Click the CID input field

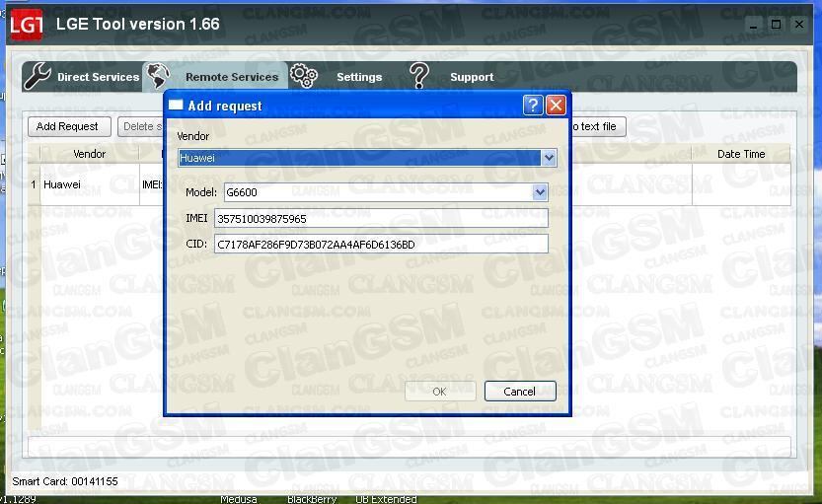pyautogui.click(x=381, y=245)
